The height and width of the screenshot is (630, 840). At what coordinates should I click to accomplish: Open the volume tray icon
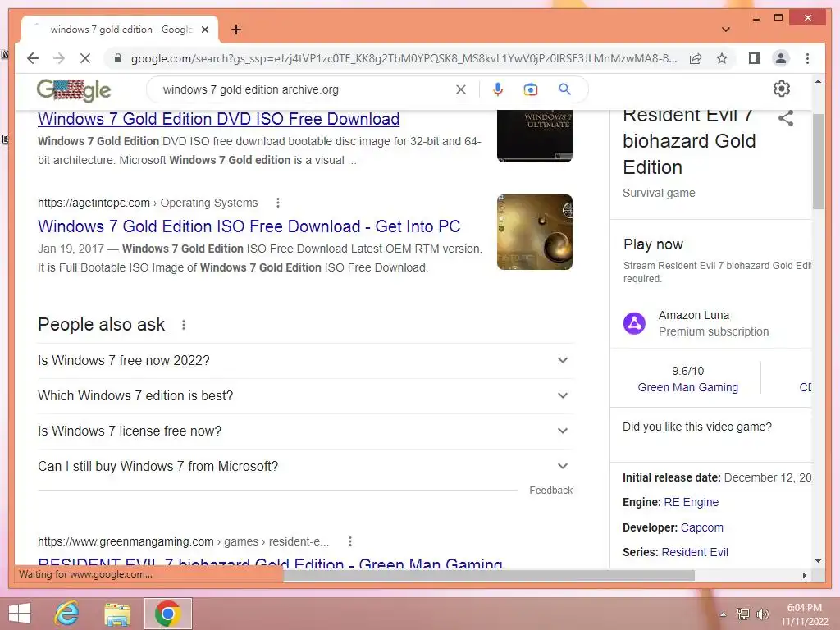762,614
